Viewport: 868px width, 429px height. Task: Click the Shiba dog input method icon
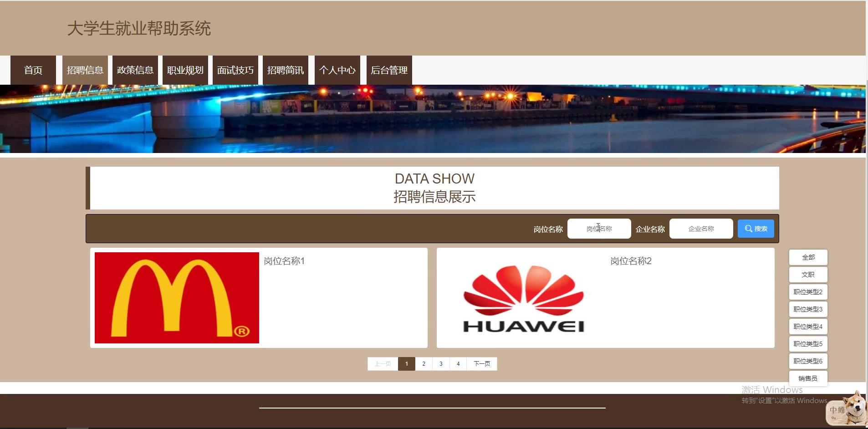pyautogui.click(x=846, y=409)
